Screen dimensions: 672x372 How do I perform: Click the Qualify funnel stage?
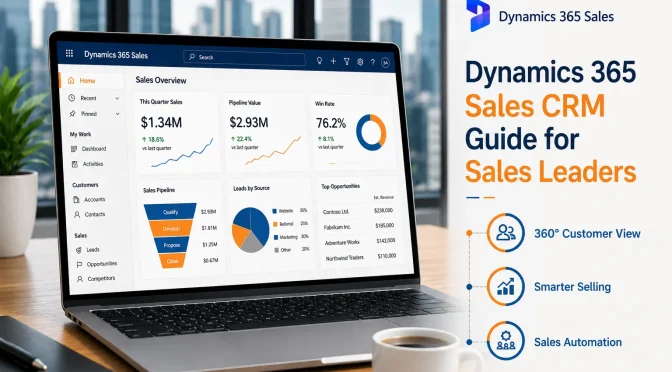pyautogui.click(x=170, y=212)
